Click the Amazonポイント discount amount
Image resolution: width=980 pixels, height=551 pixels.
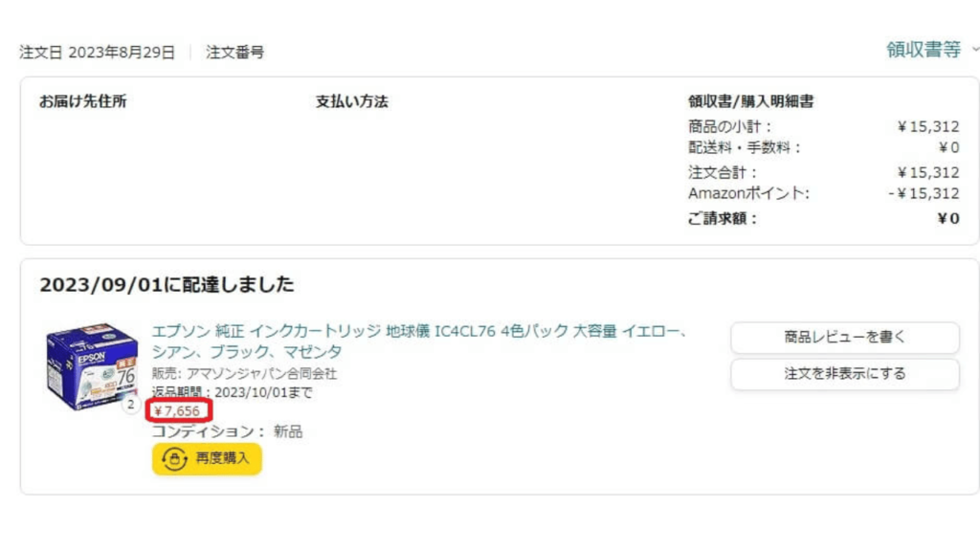[x=924, y=193]
